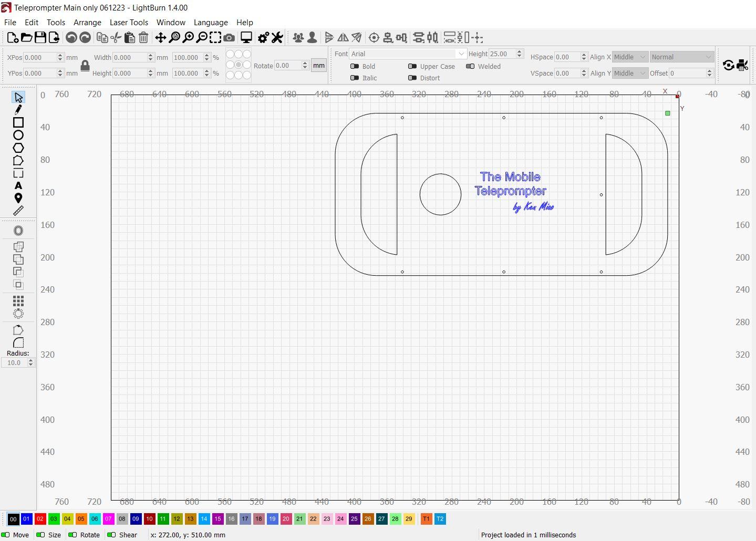The height and width of the screenshot is (541, 756).
Task: Toggle the Shear switch in status bar
Action: [111, 535]
